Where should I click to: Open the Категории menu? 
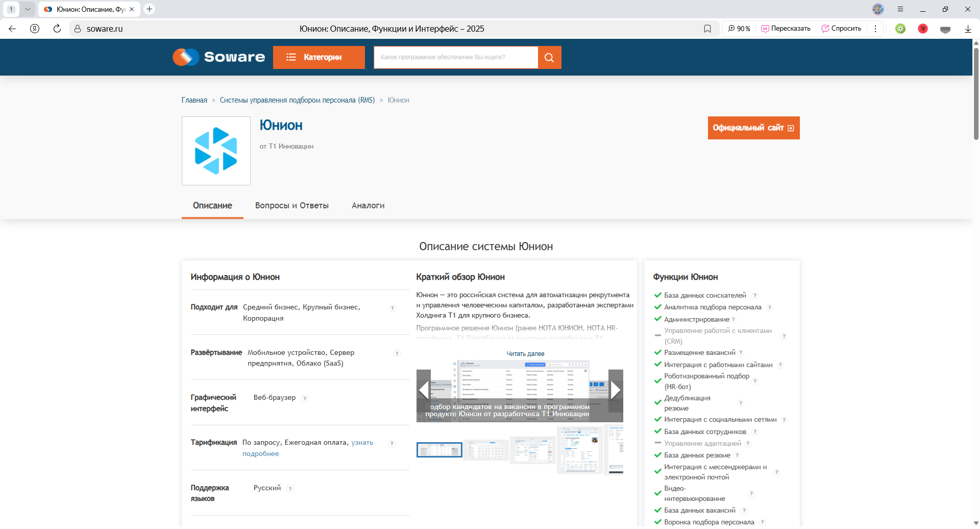318,57
